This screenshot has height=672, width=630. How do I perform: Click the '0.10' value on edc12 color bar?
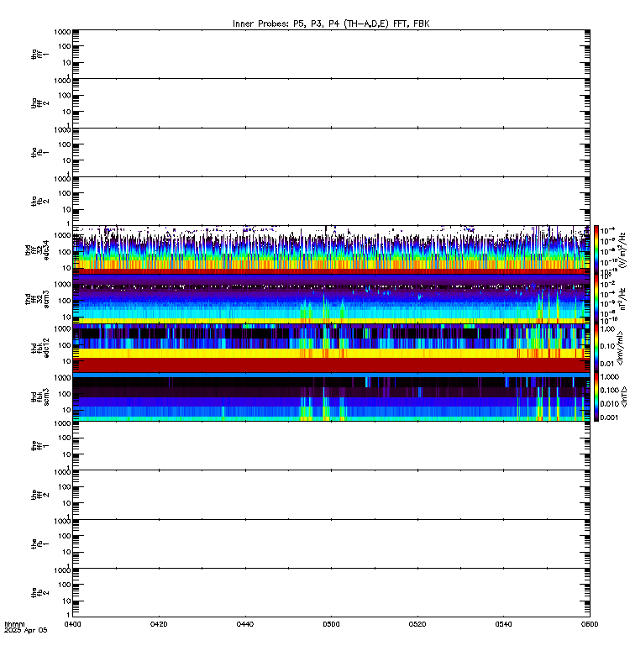point(607,346)
